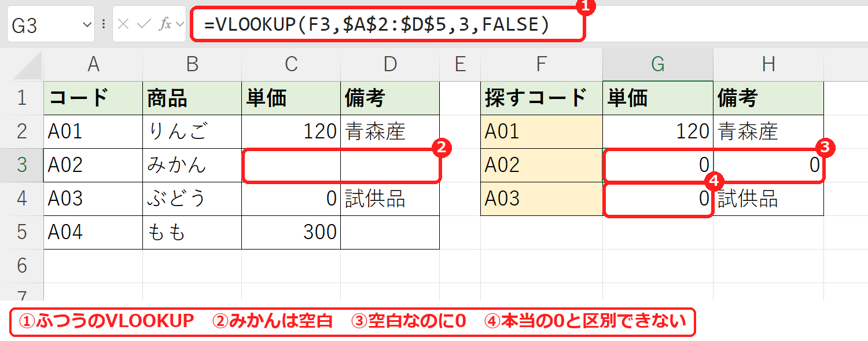Select cell A4 containing A03
This screenshot has height=341, width=868.
(93, 199)
